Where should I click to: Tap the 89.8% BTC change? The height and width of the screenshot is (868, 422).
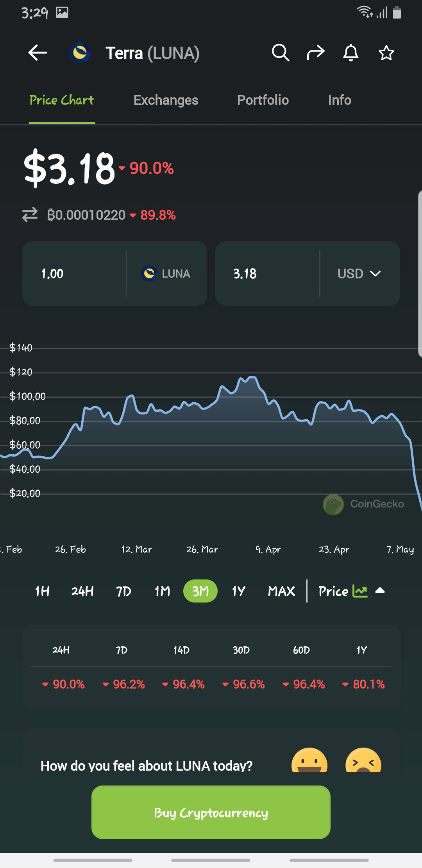click(x=153, y=215)
